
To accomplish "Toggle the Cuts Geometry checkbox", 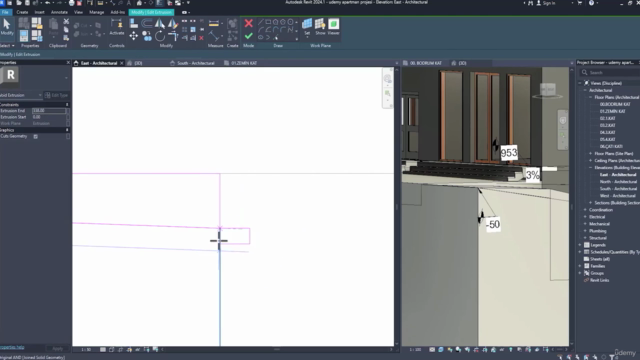I will 36,136.
